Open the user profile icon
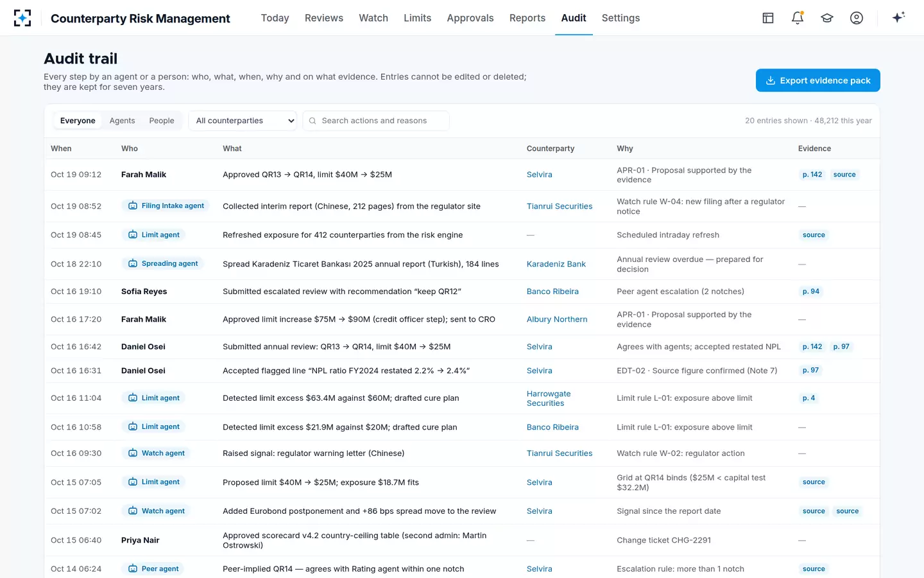The height and width of the screenshot is (578, 924). (x=857, y=18)
